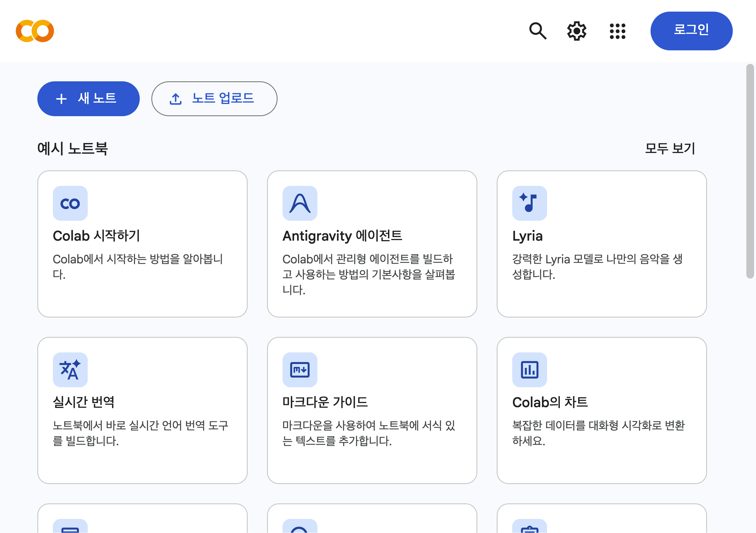
Task: Click the bar chart icon on Colab의 차트 card
Action: (x=529, y=370)
